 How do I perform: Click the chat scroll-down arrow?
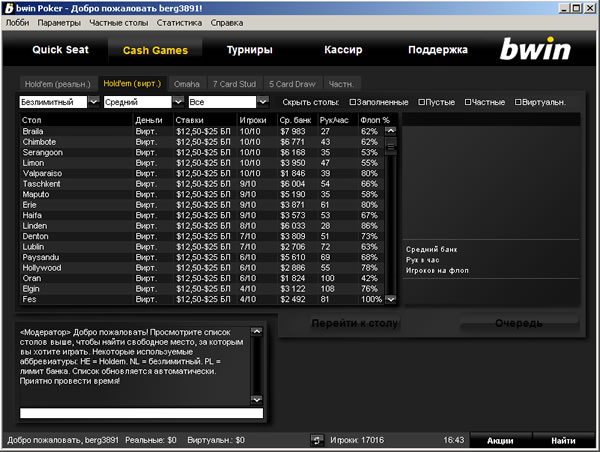(x=256, y=400)
